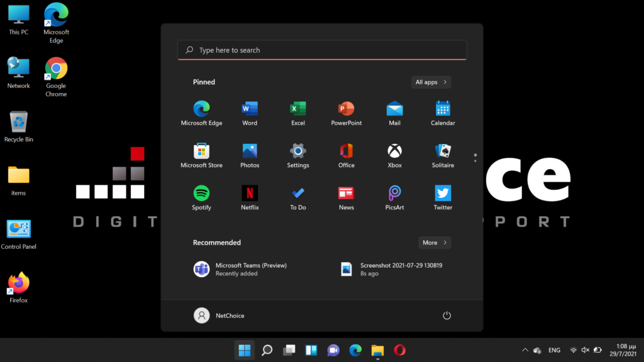This screenshot has width=644, height=362.
Task: Open taskbar Search magnifier icon
Action: pos(267,350)
